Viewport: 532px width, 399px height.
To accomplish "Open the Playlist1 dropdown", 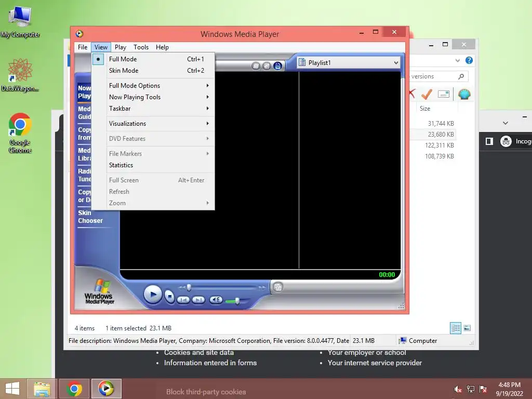I will (x=349, y=62).
